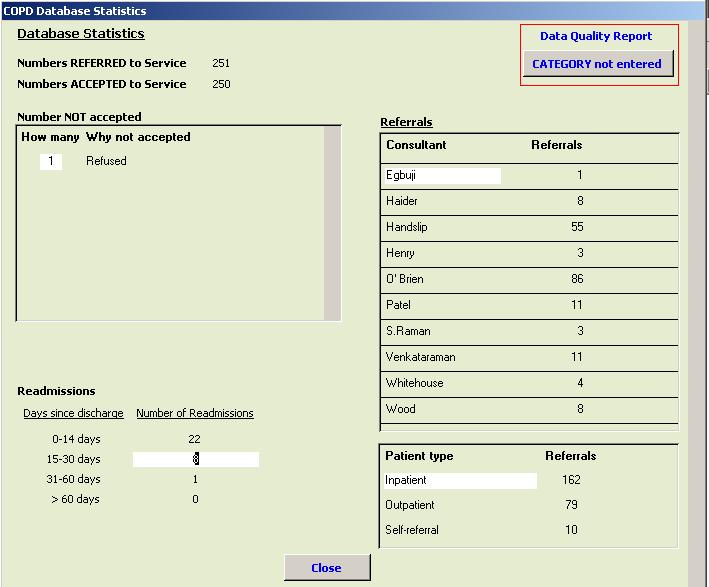Click the Consultant column header
The image size is (709, 587).
coord(416,145)
